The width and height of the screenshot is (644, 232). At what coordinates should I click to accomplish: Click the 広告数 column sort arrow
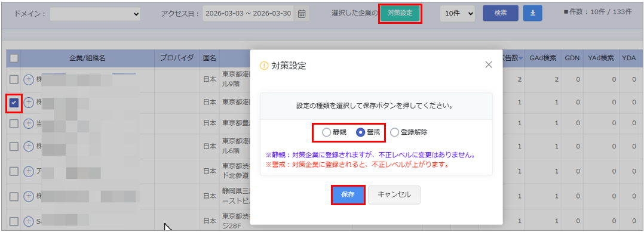521,58
